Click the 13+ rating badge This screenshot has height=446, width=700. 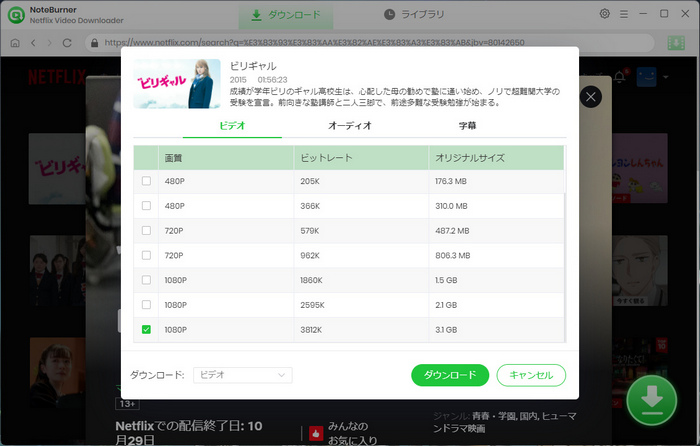click(x=127, y=404)
